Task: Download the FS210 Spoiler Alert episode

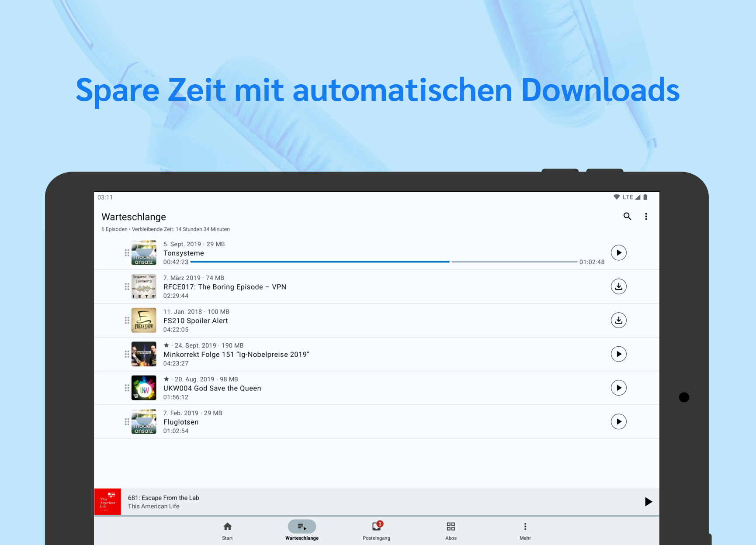Action: (x=618, y=321)
